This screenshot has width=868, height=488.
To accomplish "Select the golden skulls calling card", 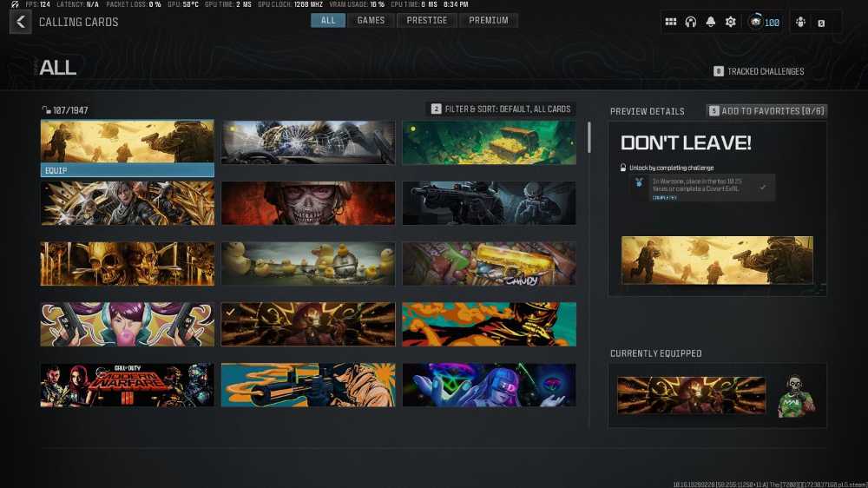I will click(x=128, y=264).
